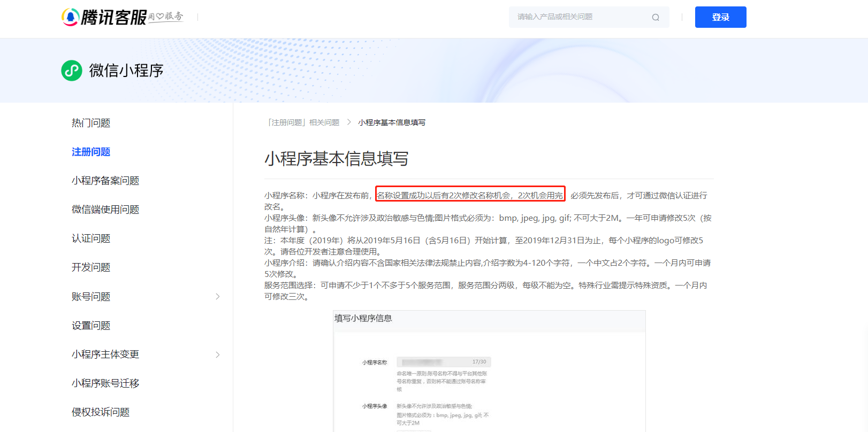
Task: Open 开发问题 in the sidebar
Action: (x=91, y=267)
